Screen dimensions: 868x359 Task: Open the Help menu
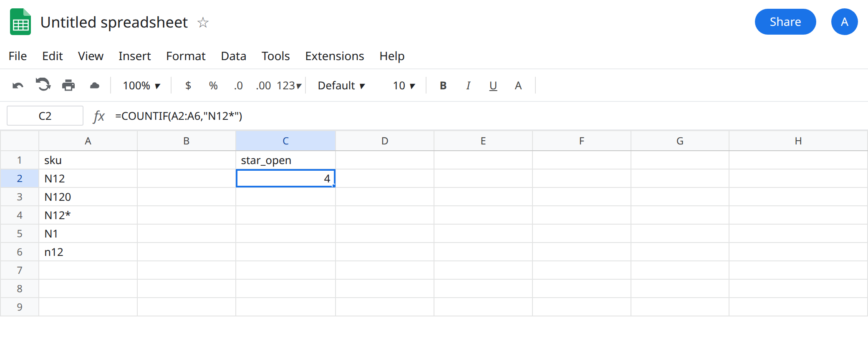click(x=392, y=56)
